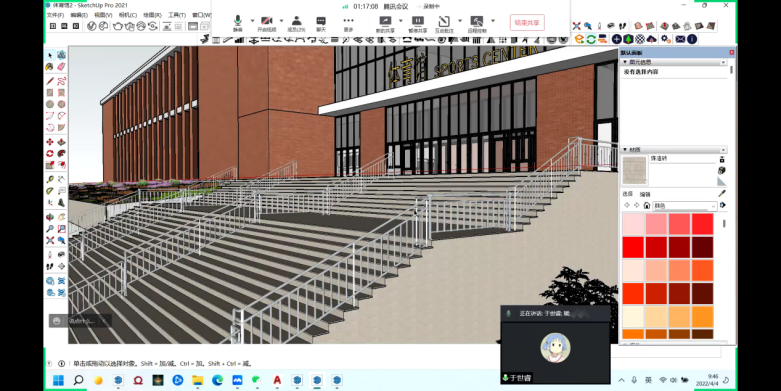Activate the Zoom magnifier tool
781x391 pixels.
pyautogui.click(x=50, y=229)
